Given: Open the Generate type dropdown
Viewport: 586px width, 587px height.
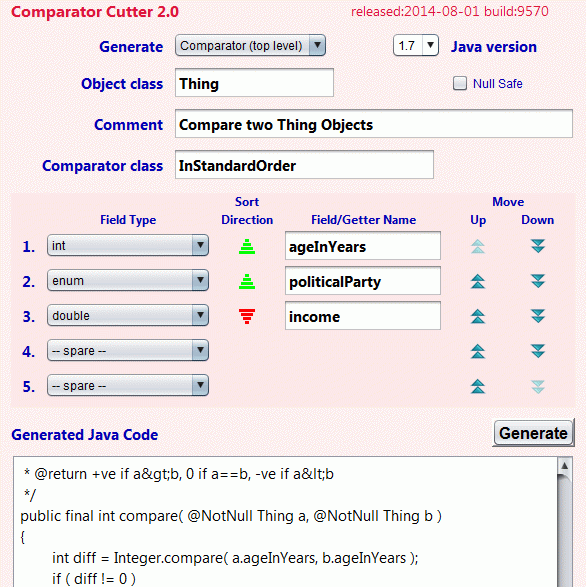Looking at the screenshot, I should (x=250, y=45).
